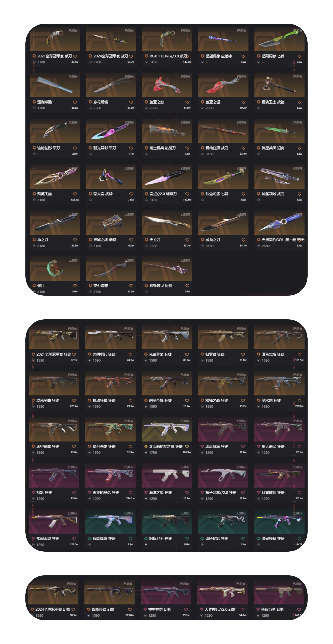The image size is (333, 644).
Task: Select the 机动狂飙 狂徒 rifle thumbnail
Action: 110,383
